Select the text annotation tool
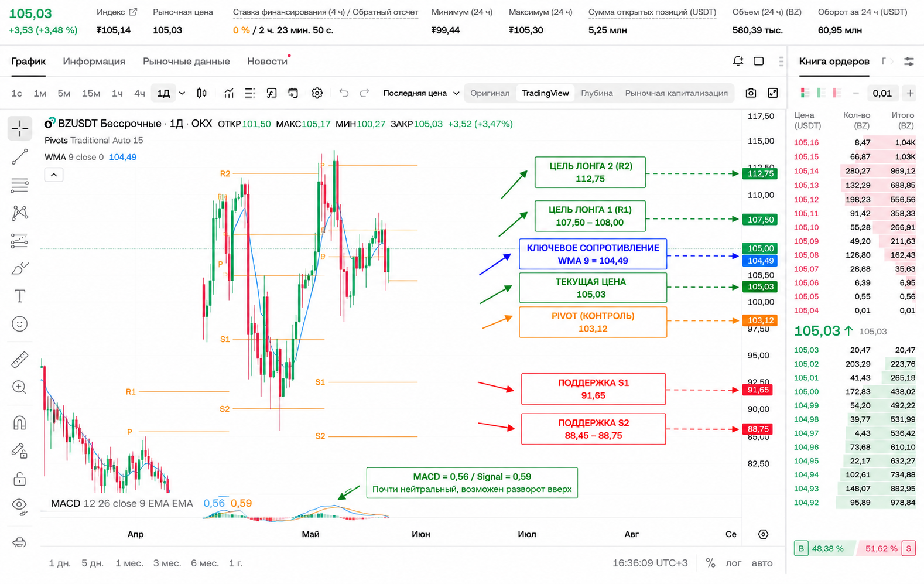The height and width of the screenshot is (584, 924). click(20, 296)
